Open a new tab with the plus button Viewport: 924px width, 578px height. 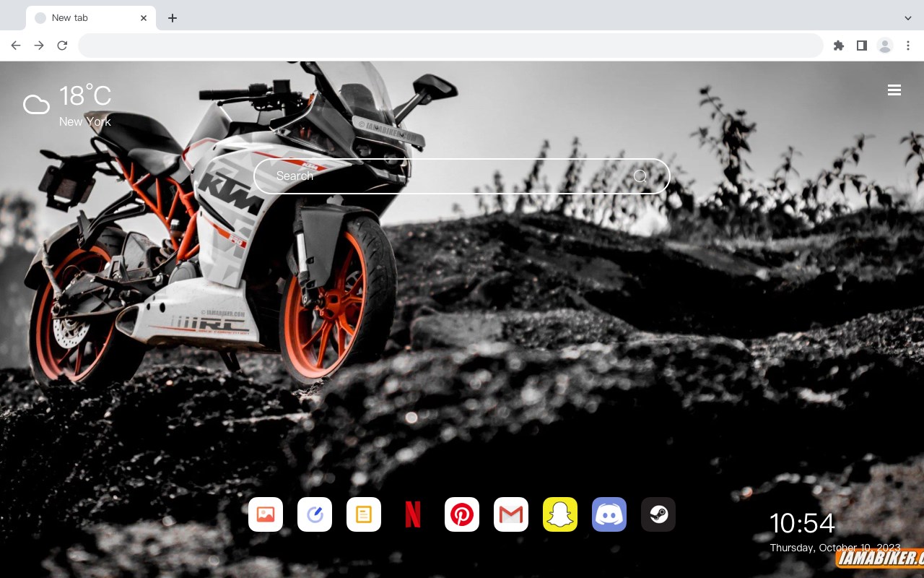click(173, 18)
